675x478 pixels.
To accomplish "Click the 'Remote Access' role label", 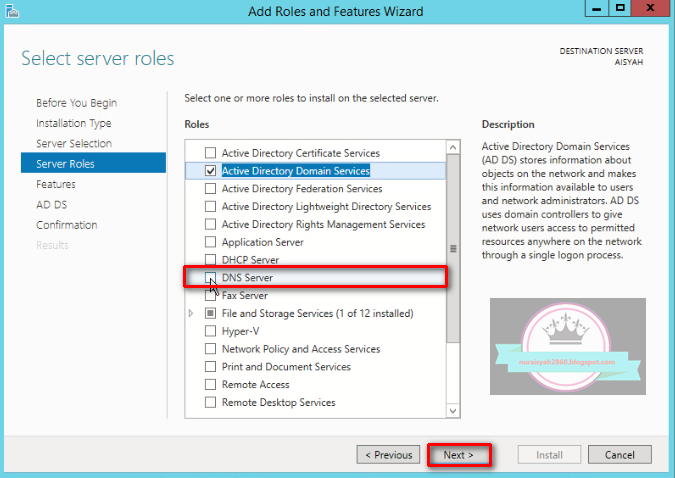I will coord(255,385).
